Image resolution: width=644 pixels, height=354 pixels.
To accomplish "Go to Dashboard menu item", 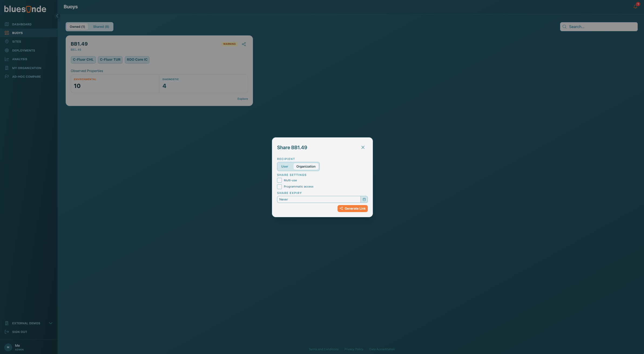I will [x=22, y=24].
